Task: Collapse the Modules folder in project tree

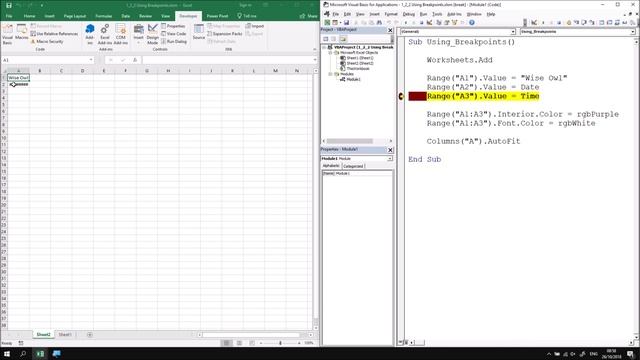Action: (331, 74)
